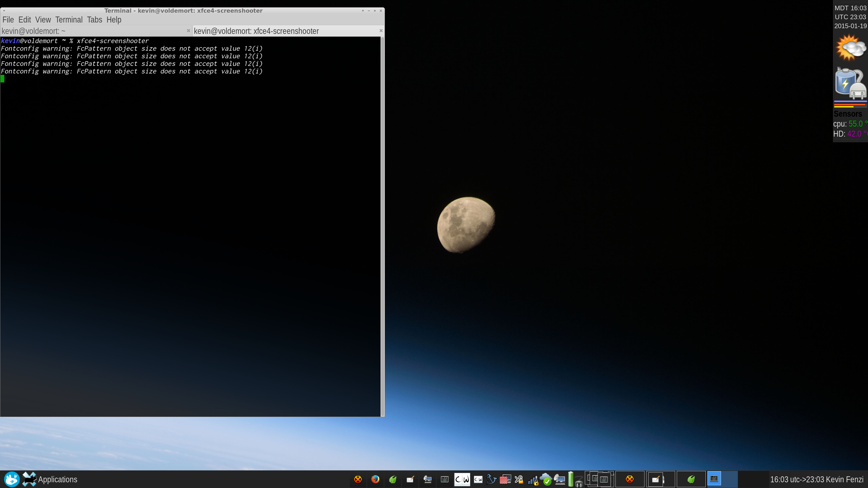Click the HD 42.0 temperature reading

point(850,134)
